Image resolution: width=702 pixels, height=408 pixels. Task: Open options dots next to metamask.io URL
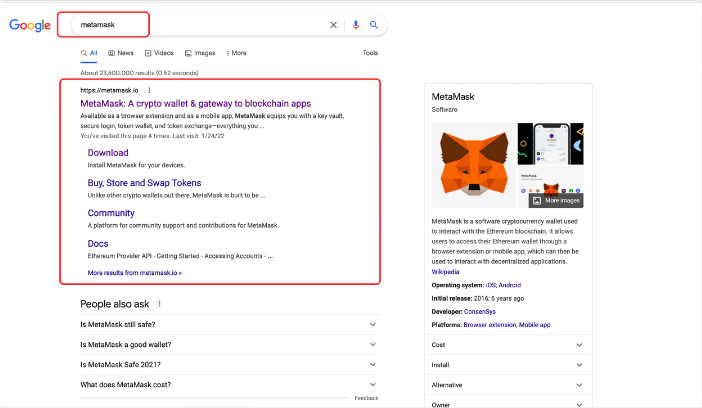tap(150, 90)
